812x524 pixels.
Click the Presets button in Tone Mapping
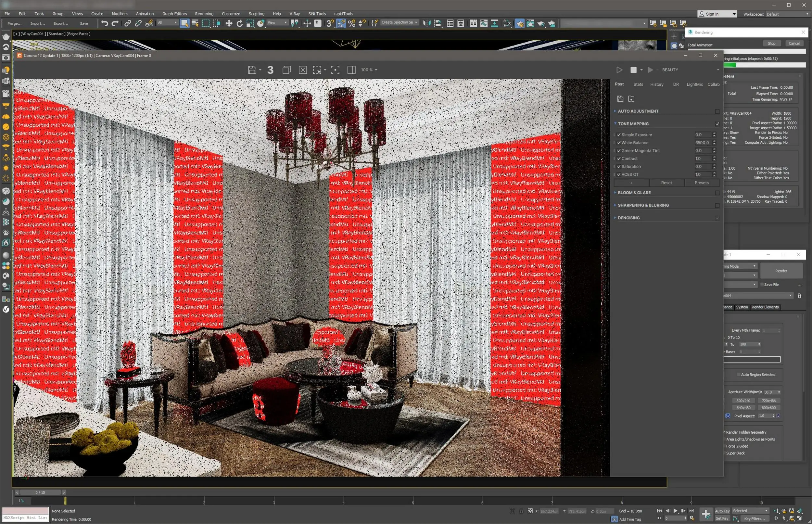coord(702,183)
